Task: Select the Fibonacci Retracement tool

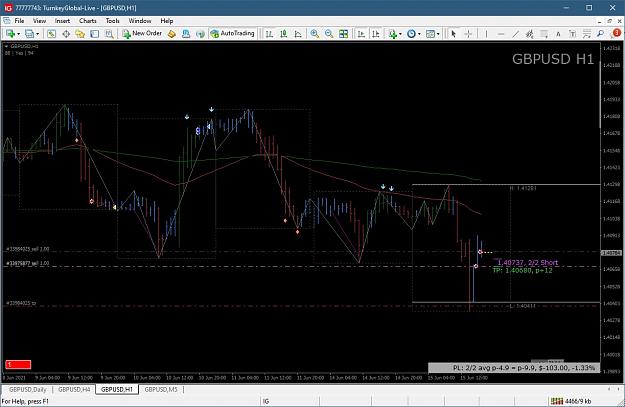Action: (544, 34)
